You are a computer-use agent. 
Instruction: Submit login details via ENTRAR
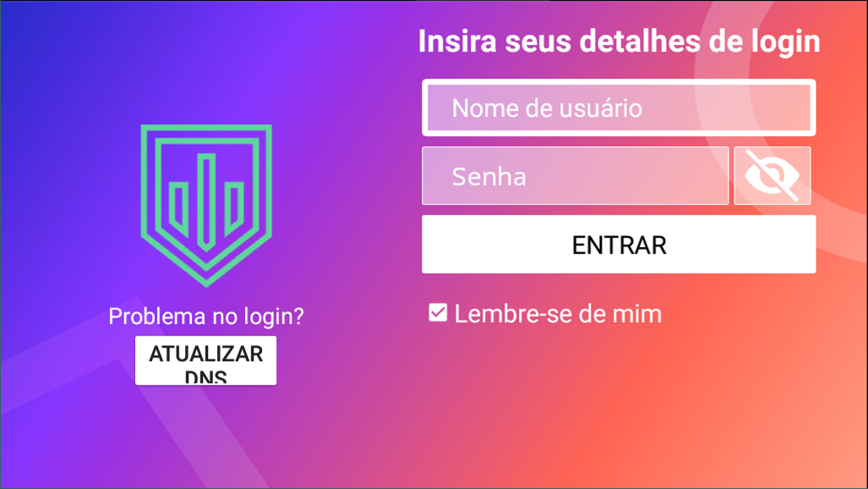click(x=619, y=244)
